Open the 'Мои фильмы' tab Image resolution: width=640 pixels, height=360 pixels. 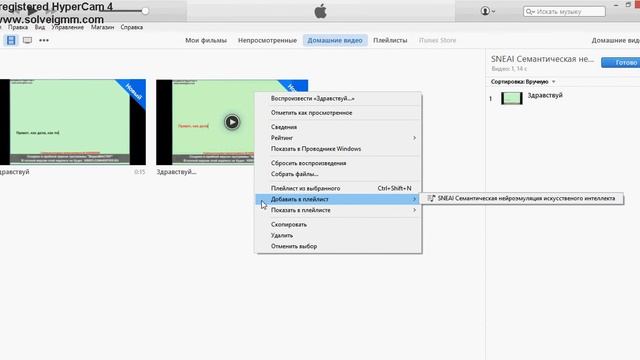206,40
